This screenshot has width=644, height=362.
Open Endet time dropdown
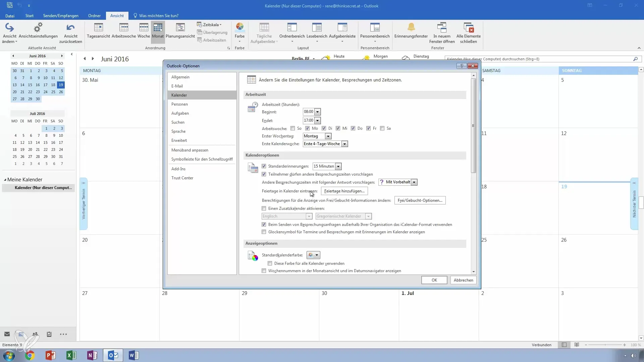(x=317, y=120)
